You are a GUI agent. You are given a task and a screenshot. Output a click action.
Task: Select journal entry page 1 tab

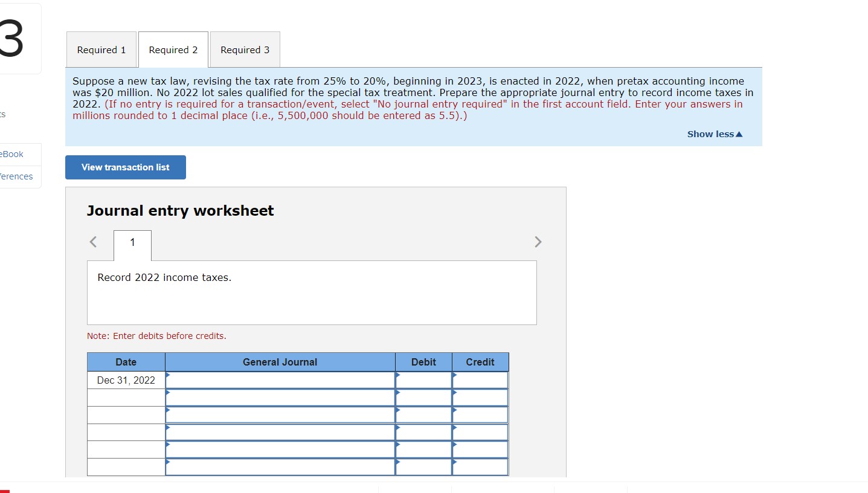tap(132, 243)
